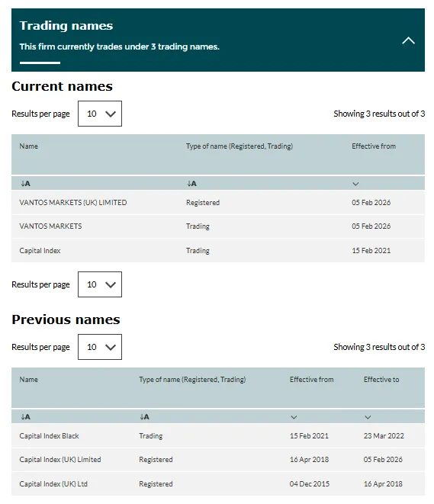Click 15 Feb 2021 date for current Capital Index

click(371, 250)
